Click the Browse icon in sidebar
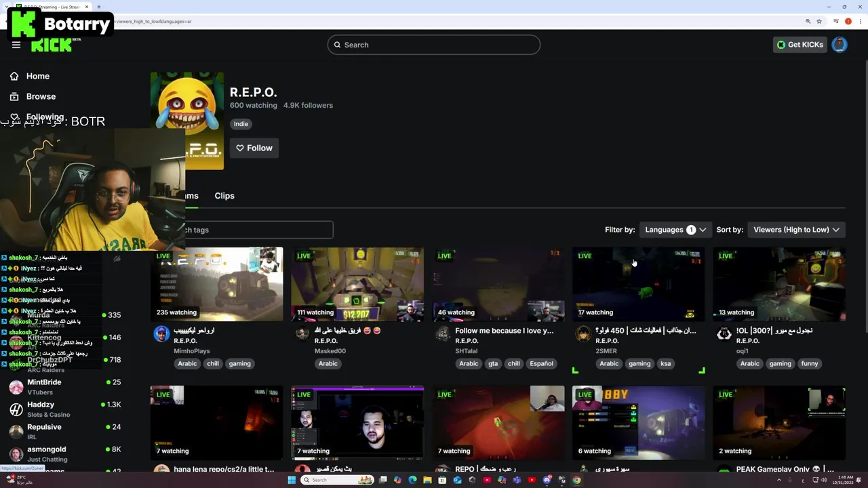 pos(14,96)
